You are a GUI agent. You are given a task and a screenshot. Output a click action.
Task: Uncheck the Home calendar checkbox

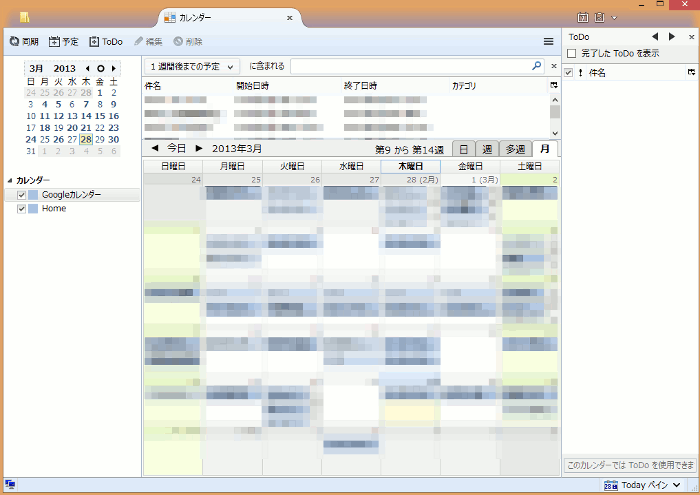22,209
